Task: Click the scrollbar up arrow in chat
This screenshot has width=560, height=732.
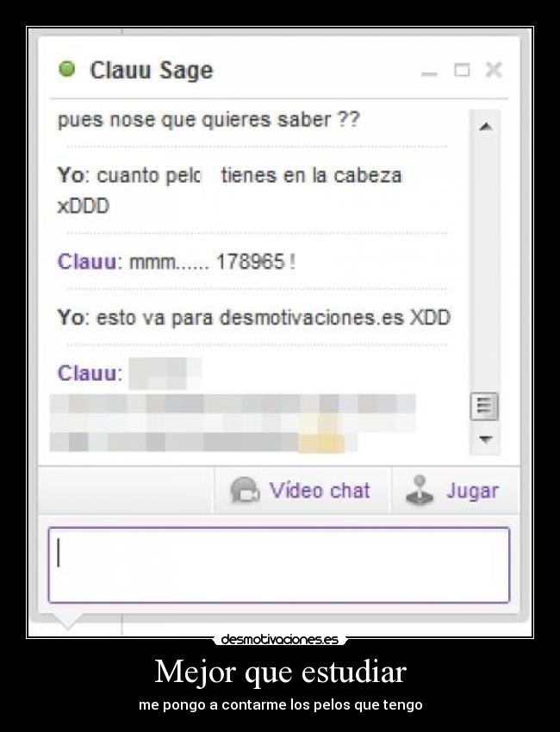Action: pos(485,127)
